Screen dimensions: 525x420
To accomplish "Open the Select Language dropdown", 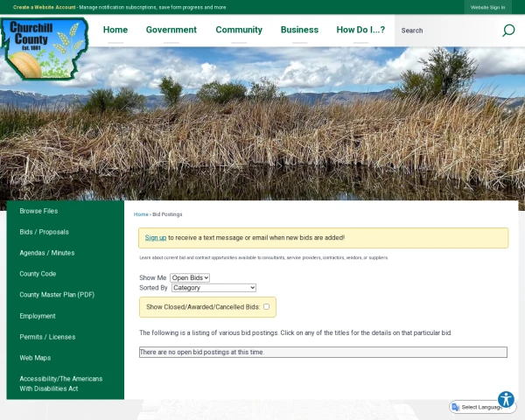I will (x=483, y=407).
